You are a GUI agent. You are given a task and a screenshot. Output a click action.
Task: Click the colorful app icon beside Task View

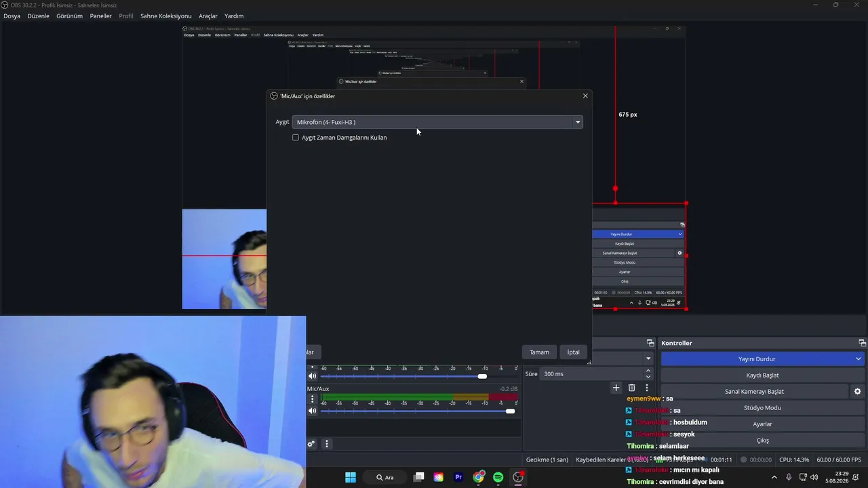coord(439,477)
